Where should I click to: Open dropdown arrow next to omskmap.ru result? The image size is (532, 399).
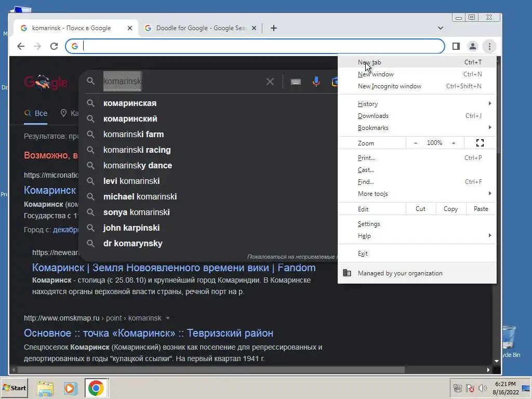pos(168,318)
